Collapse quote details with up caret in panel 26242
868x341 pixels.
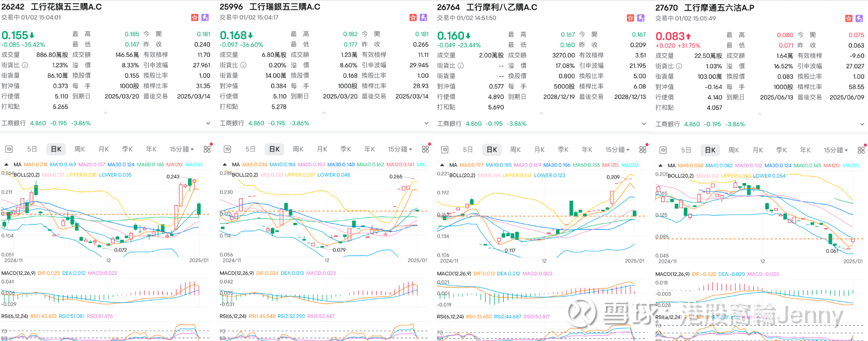105,113
